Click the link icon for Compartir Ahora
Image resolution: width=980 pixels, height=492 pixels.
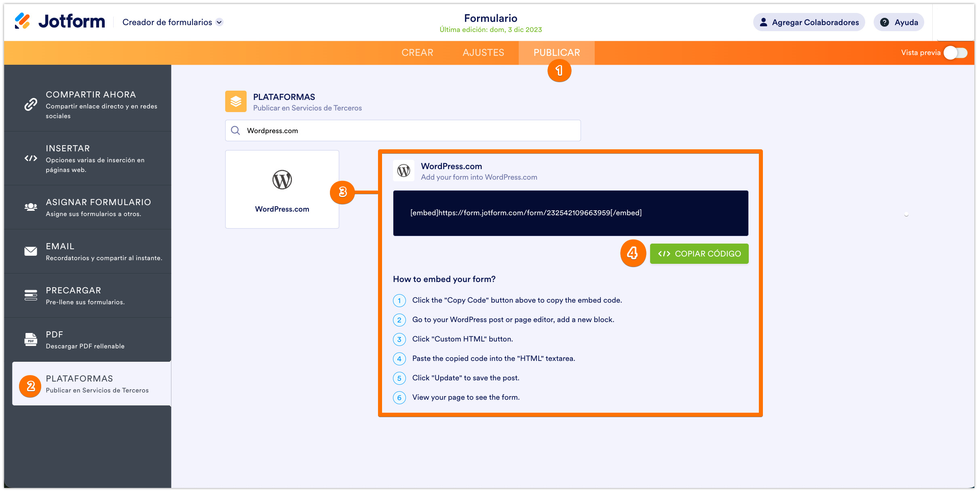click(x=31, y=104)
